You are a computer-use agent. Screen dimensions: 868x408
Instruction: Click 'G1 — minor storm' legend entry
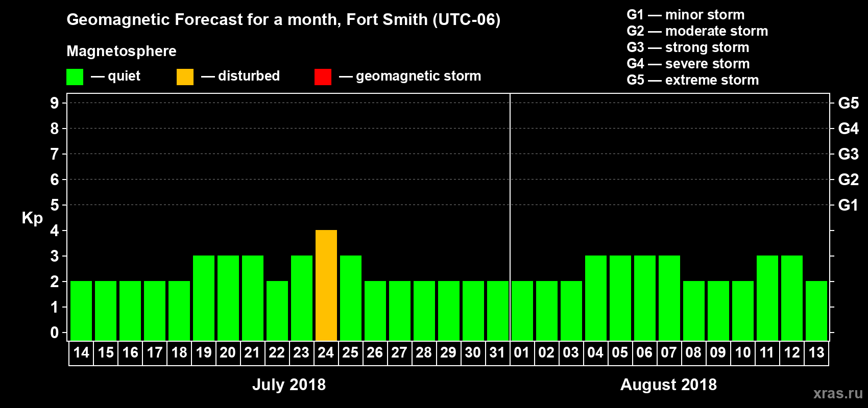(x=686, y=15)
